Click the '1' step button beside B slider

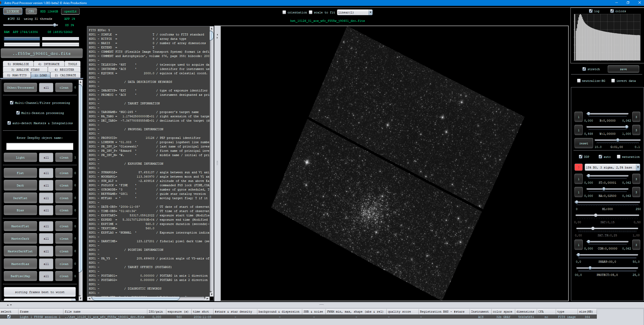(x=578, y=117)
